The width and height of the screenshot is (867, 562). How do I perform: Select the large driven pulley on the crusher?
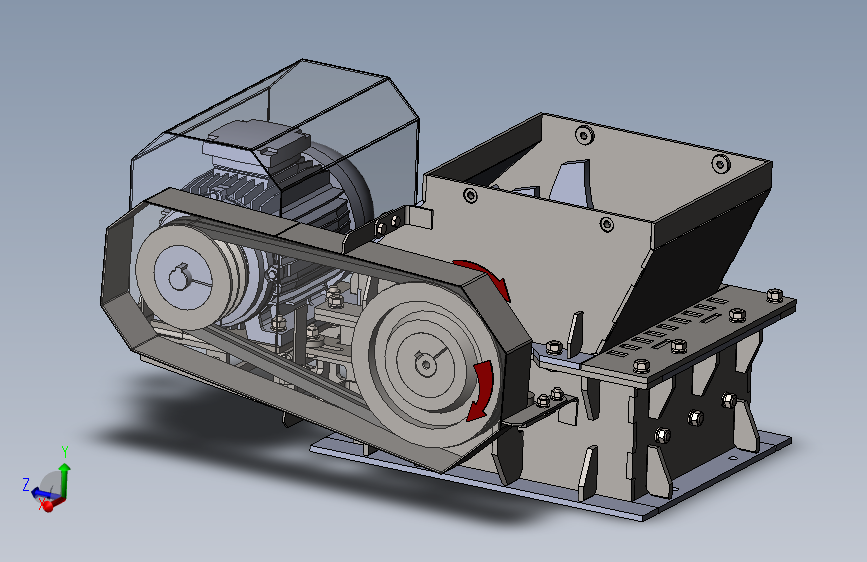click(x=425, y=364)
